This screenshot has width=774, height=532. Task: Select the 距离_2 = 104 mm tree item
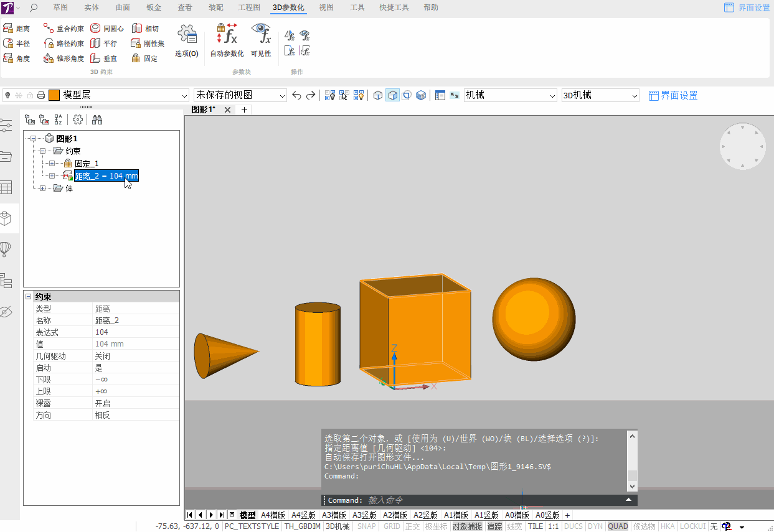click(x=106, y=176)
